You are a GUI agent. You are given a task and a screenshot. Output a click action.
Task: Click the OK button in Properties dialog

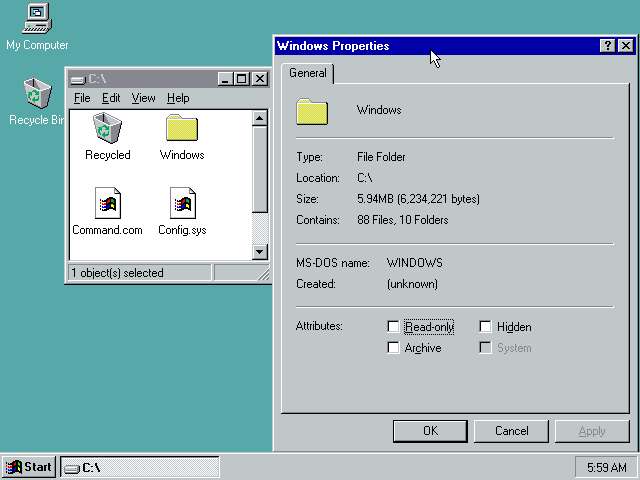430,431
